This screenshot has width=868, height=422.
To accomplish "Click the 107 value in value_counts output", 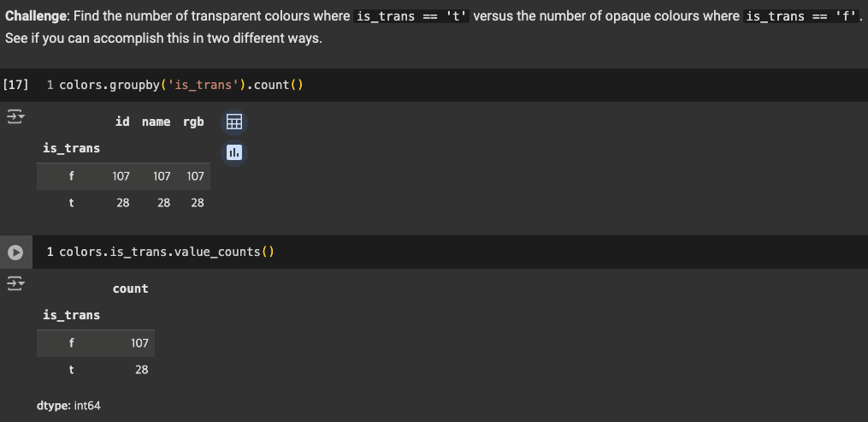I will [139, 343].
